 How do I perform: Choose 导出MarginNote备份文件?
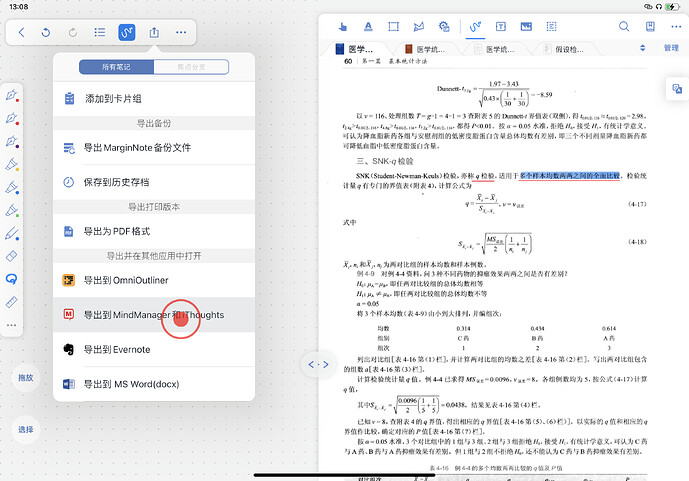click(x=154, y=148)
